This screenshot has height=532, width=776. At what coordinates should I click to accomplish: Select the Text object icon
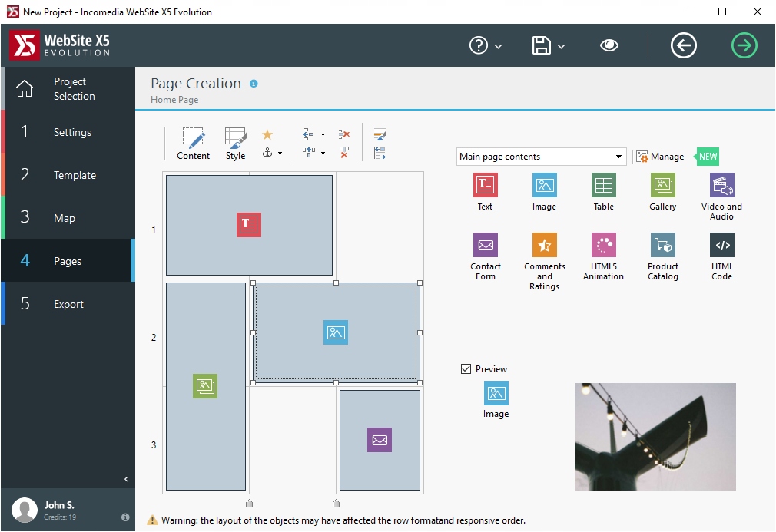[485, 185]
